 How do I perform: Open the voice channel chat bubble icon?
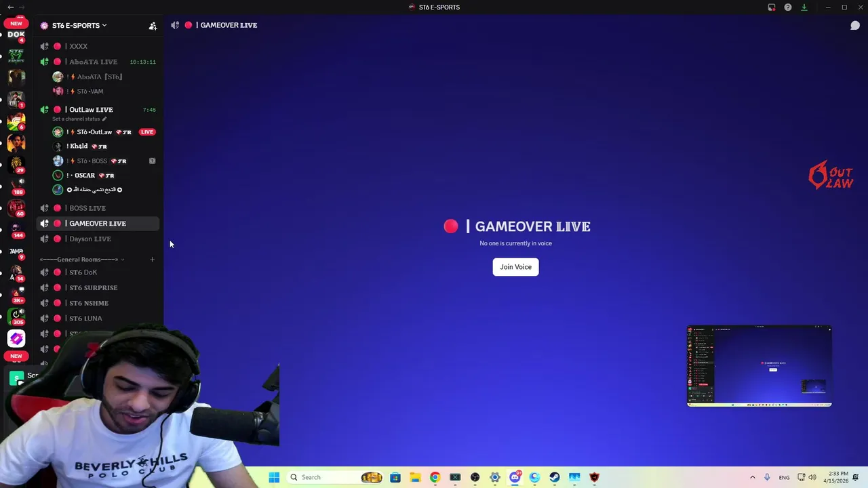pyautogui.click(x=855, y=26)
